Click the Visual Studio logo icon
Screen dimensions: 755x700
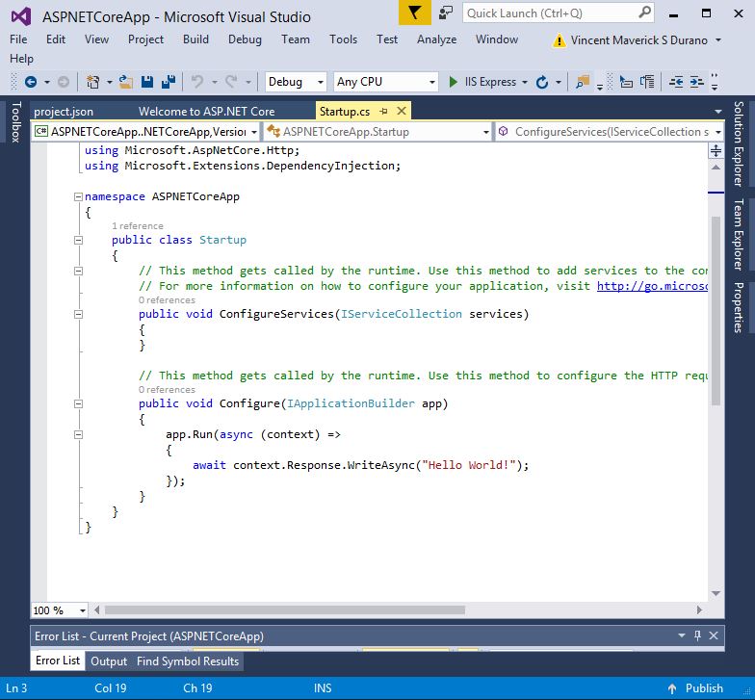pos(21,17)
